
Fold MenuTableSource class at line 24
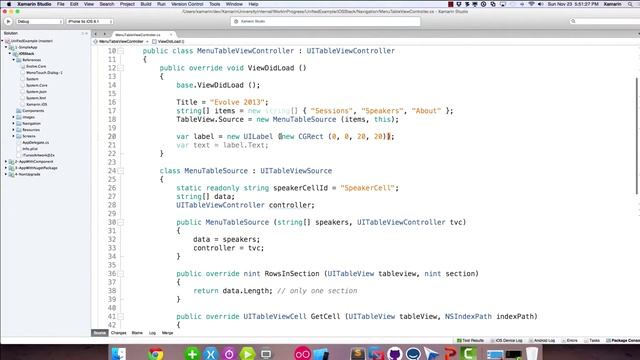tap(121, 171)
